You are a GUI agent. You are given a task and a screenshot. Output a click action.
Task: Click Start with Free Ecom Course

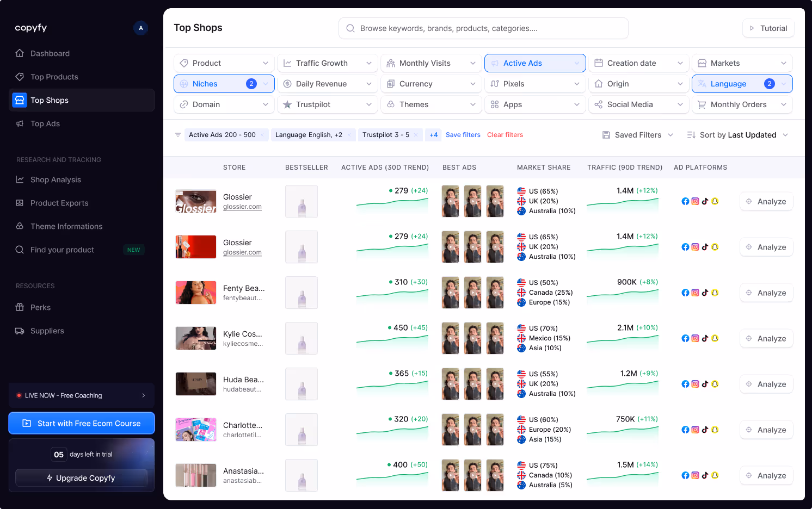(82, 423)
